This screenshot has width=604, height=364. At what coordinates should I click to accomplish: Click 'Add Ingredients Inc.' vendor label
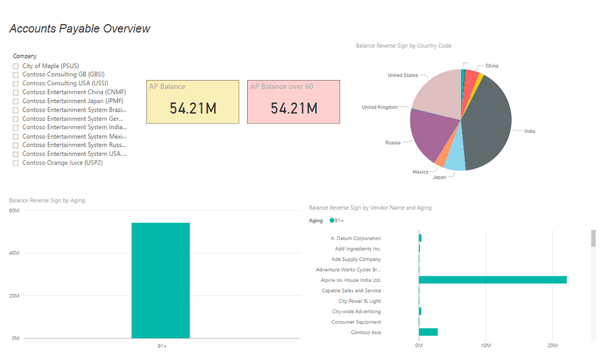pyautogui.click(x=358, y=249)
